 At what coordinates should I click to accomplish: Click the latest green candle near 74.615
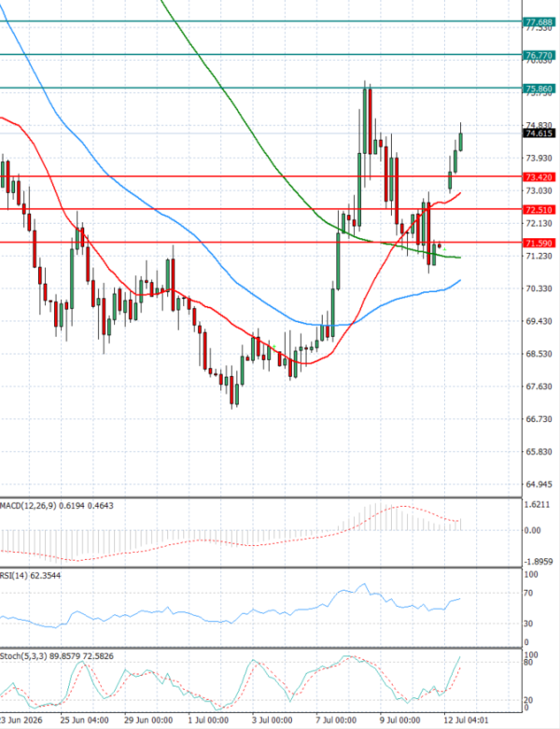pos(461,141)
